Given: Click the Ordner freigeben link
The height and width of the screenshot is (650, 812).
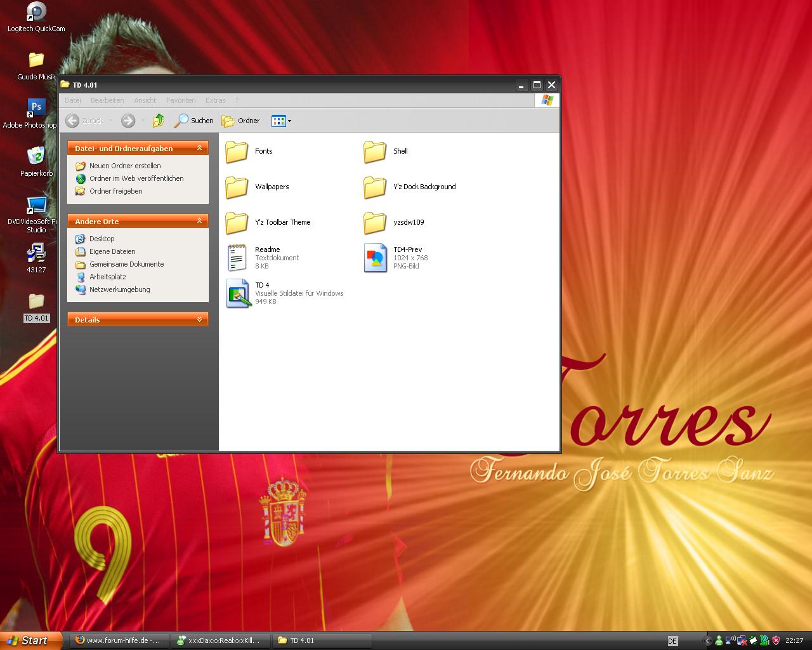Looking at the screenshot, I should point(115,191).
